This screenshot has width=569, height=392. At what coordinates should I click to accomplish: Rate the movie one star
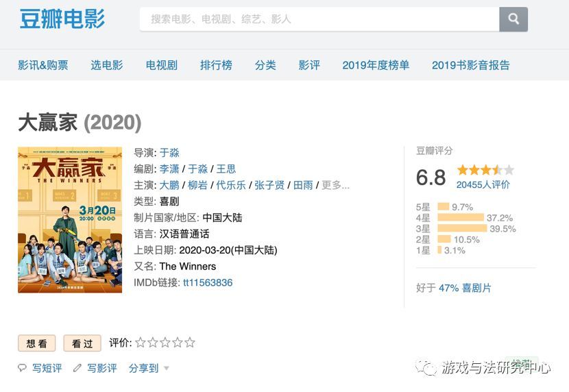click(x=141, y=343)
